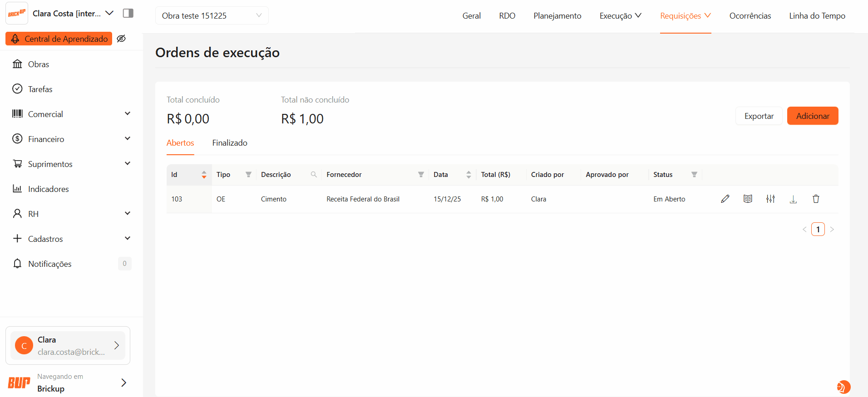Delete order 103 with the trash icon
The image size is (868, 397).
pos(816,199)
